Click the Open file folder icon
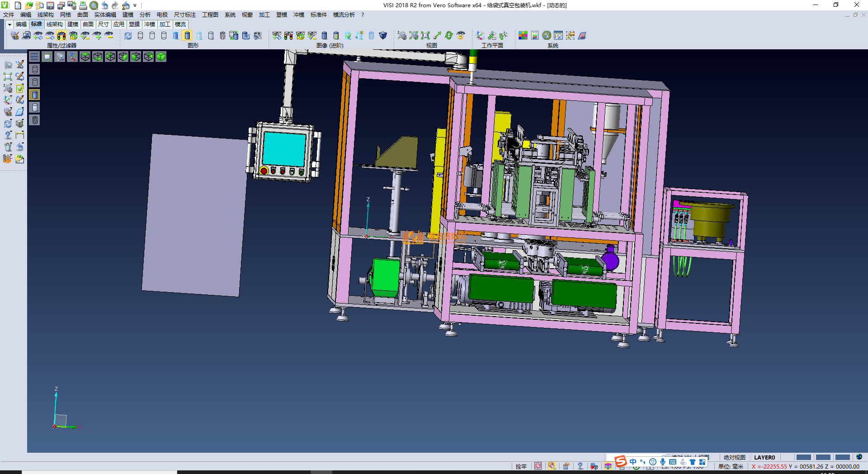868x474 pixels. [28, 5]
